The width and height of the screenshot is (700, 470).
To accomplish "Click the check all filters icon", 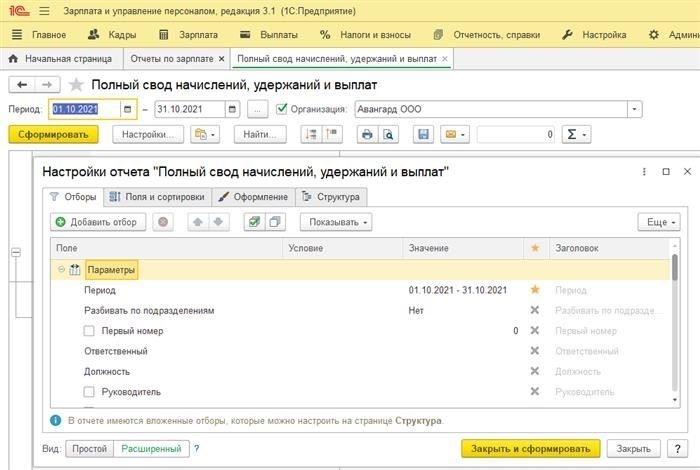I will [254, 222].
